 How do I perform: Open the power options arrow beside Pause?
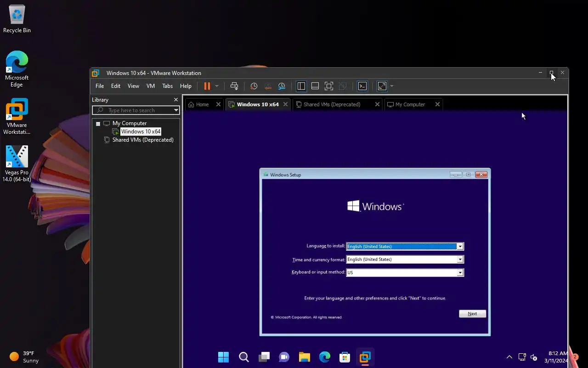217,86
